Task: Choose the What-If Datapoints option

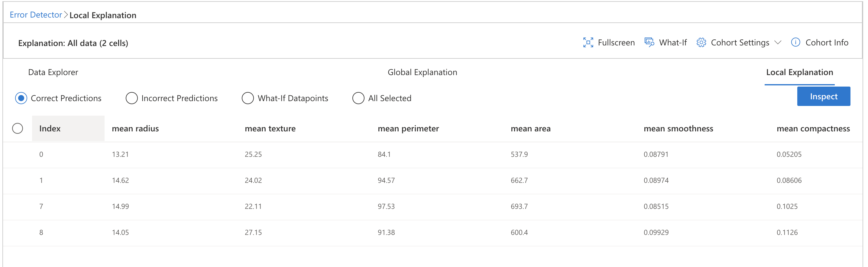Action: 248,98
